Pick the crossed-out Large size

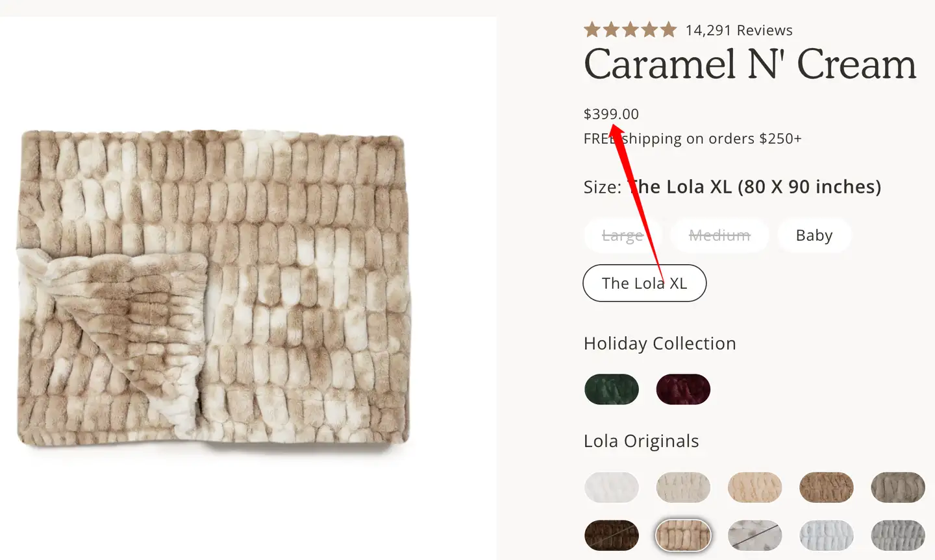pos(622,236)
